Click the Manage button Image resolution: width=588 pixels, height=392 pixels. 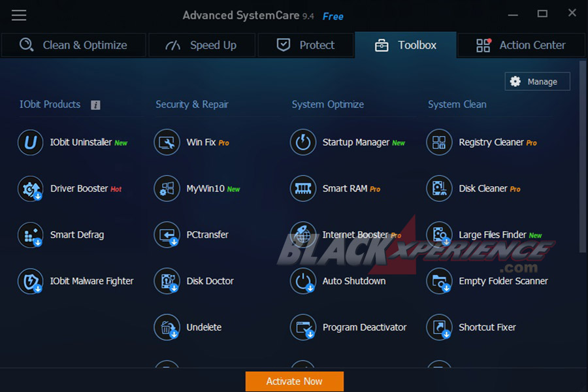(x=538, y=82)
